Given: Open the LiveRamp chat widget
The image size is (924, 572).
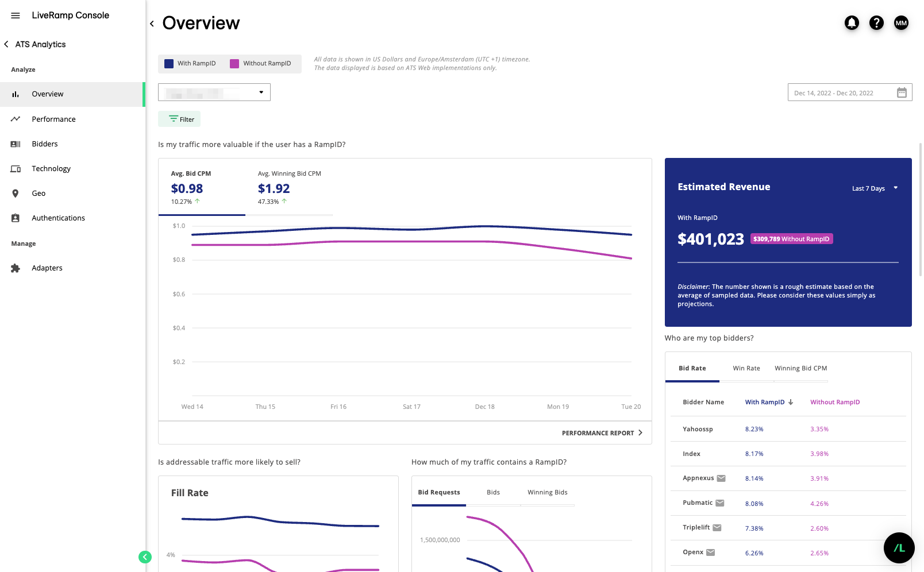Looking at the screenshot, I should click(x=899, y=548).
